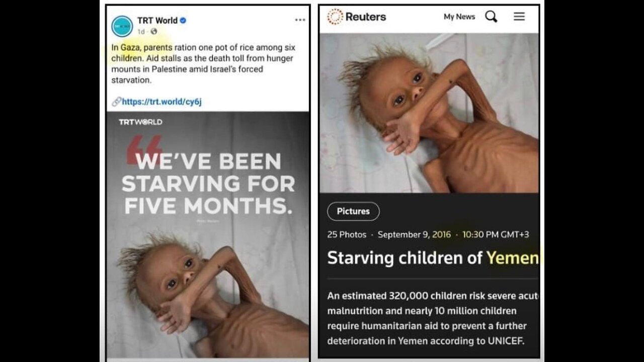Click the Reuters article summary paragraph
The width and height of the screenshot is (644, 362).
433,318
